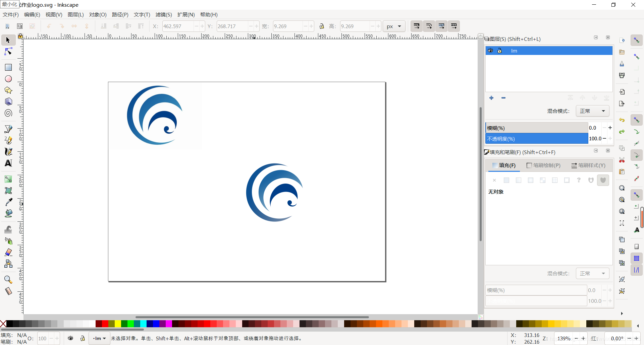Click the yellow color swatch in palette

point(118,324)
